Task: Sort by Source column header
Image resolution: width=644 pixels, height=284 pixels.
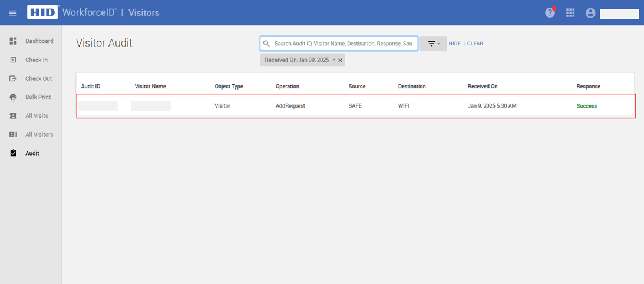Action: (x=357, y=86)
